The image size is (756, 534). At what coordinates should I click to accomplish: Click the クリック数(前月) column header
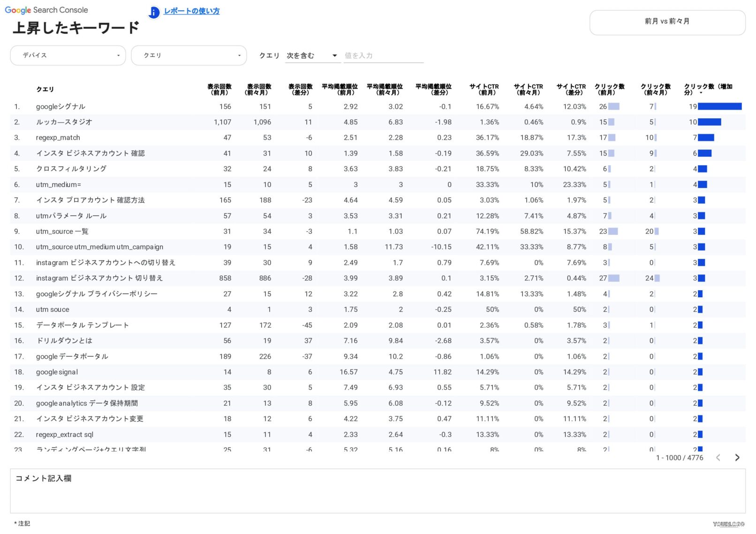[609, 90]
